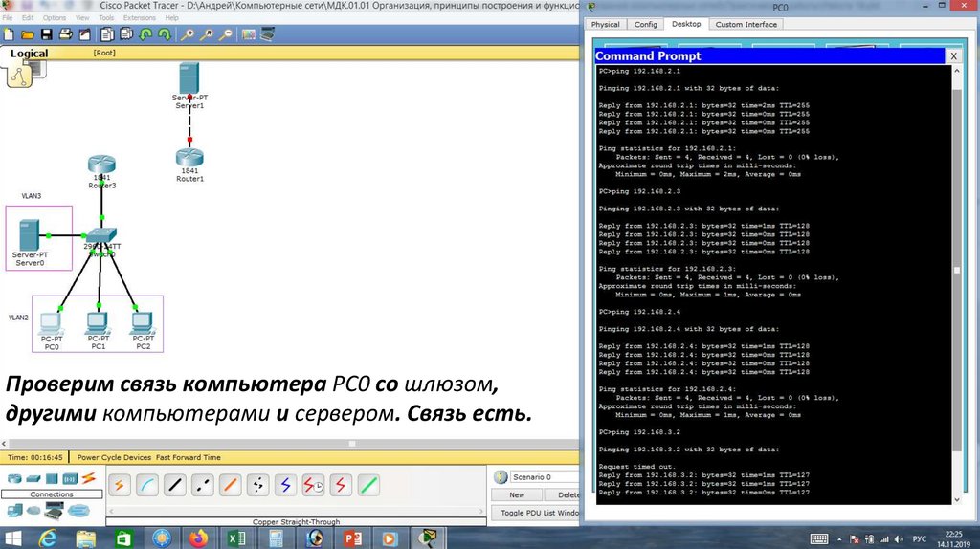
Task: Create a new file via toolbar icon
Action: pyautogui.click(x=9, y=34)
